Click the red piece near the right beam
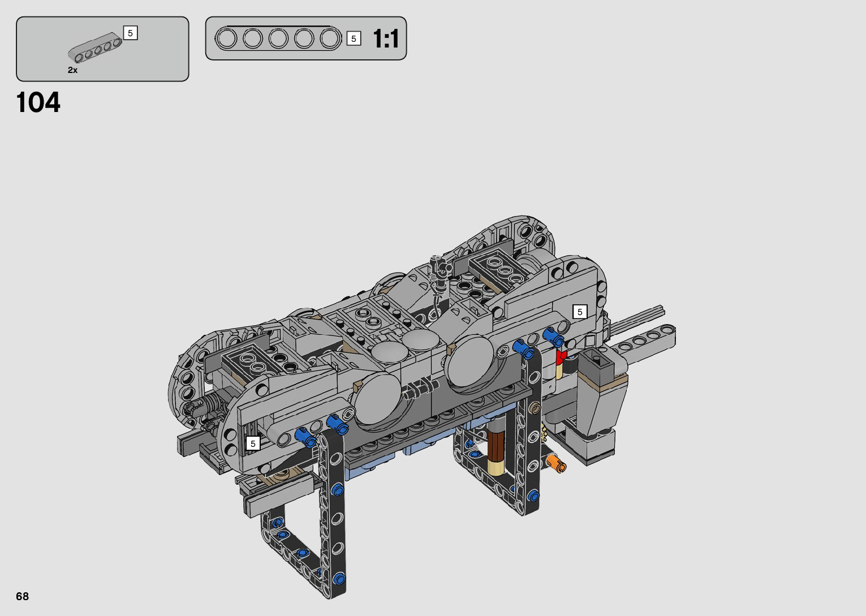Viewport: 866px width, 616px height. [x=560, y=357]
